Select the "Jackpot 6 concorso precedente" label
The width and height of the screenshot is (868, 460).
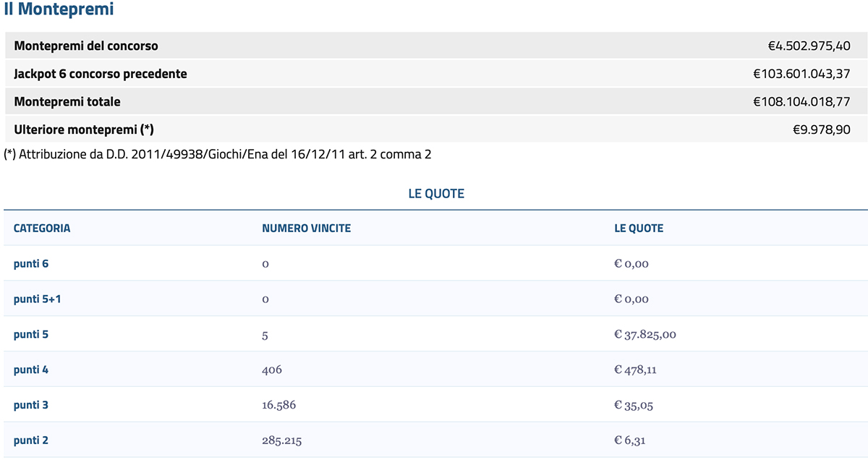pyautogui.click(x=101, y=74)
